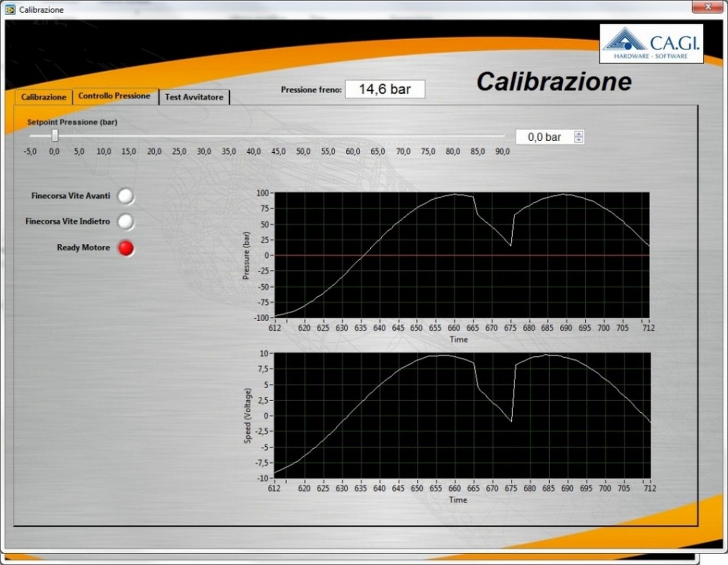Click inside the Pressure (bar) chart
This screenshot has height=565, width=728.
pos(462,255)
